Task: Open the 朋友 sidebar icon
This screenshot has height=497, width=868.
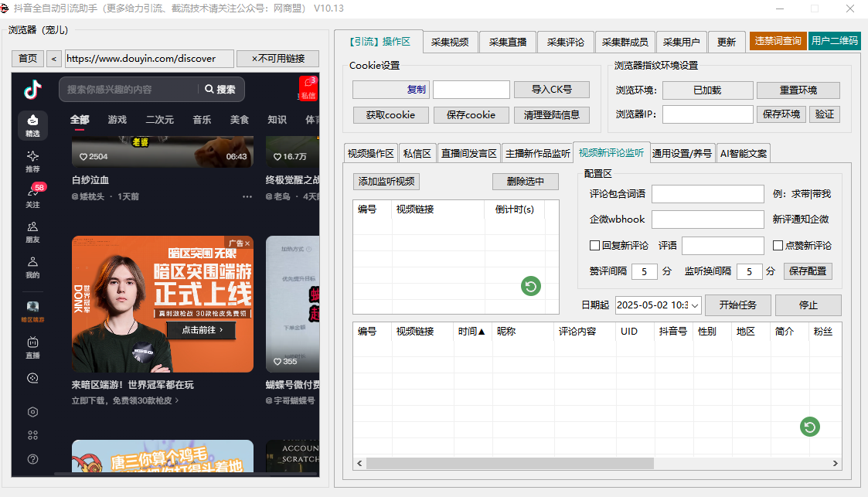Action: tap(32, 232)
